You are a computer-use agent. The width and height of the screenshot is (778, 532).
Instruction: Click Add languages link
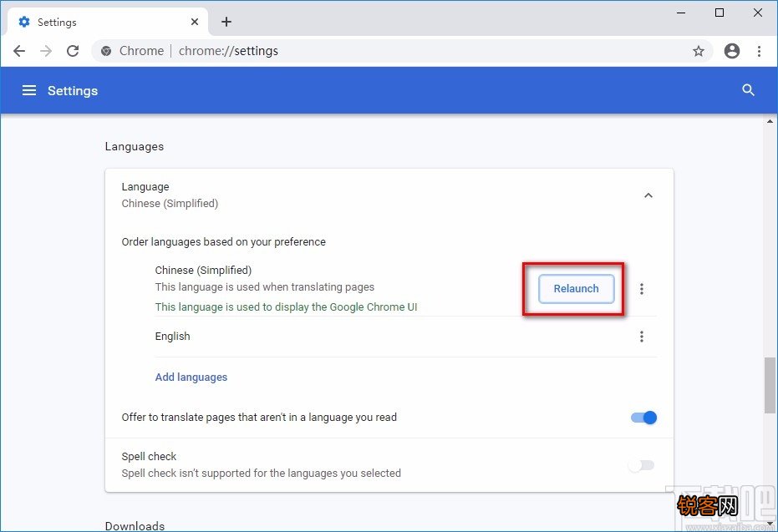pos(191,377)
